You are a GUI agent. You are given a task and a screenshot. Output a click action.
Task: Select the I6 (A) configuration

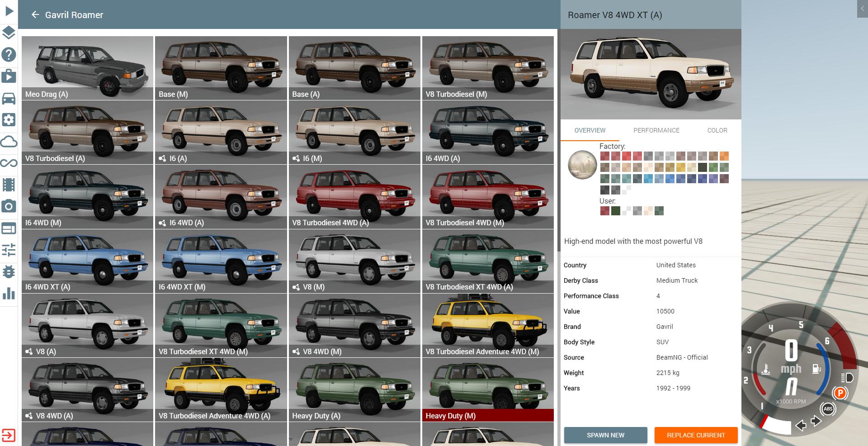pyautogui.click(x=221, y=132)
